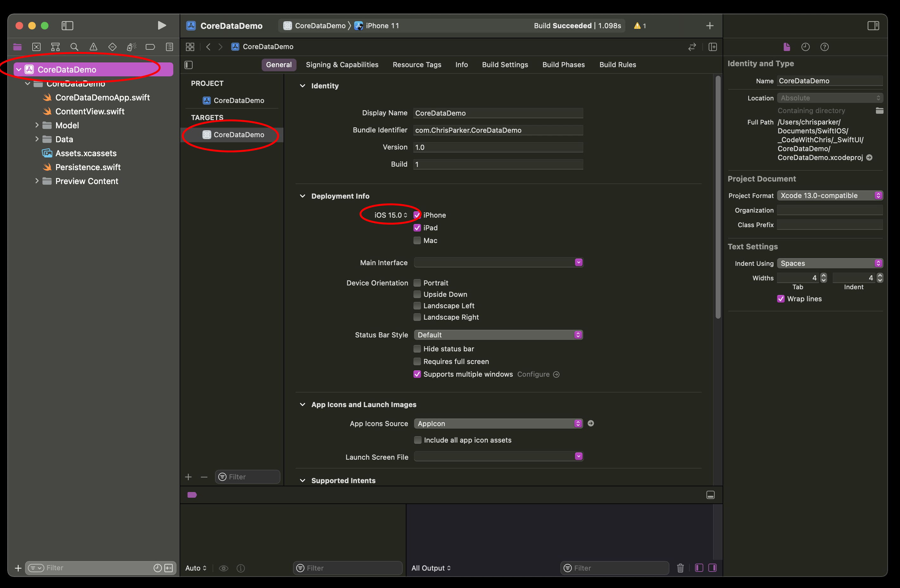
Task: Open the Project Format dropdown
Action: (830, 195)
